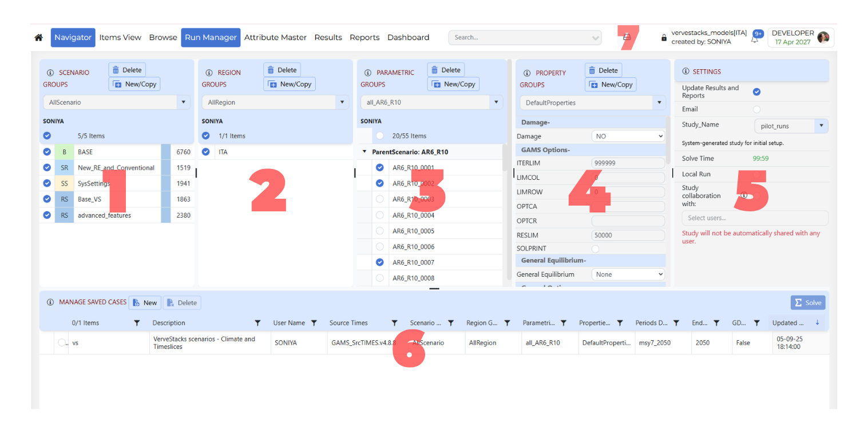Screen dimensions: 868x441
Task: Go to the Results tab
Action: click(328, 37)
